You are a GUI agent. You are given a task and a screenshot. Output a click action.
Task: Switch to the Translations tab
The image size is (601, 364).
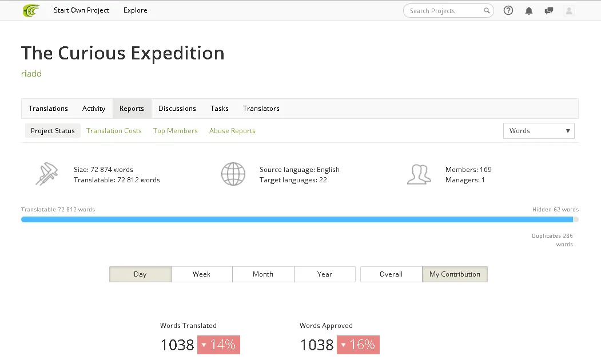tap(48, 109)
